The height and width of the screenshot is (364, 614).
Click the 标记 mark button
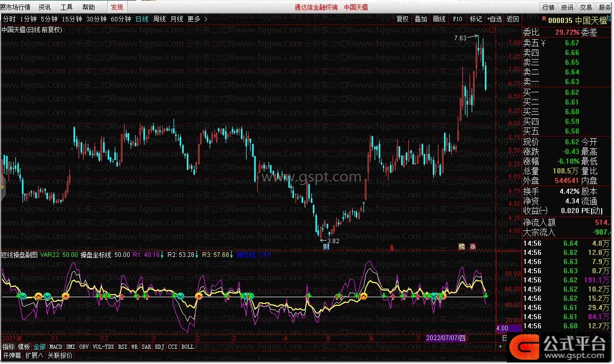tap(476, 19)
